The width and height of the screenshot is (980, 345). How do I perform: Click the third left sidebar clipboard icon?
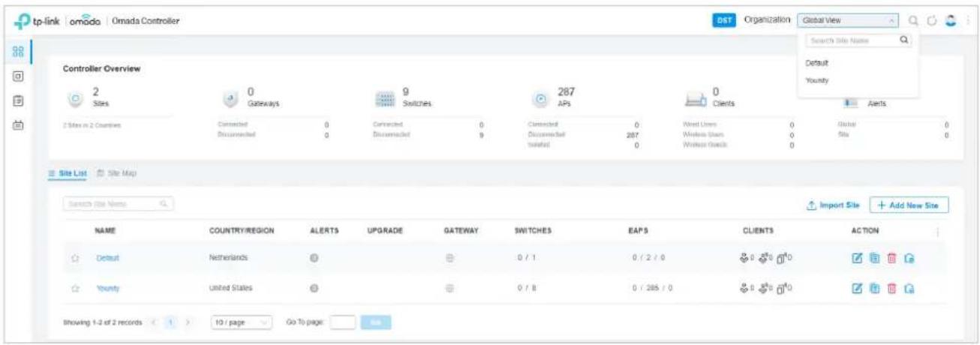click(17, 100)
